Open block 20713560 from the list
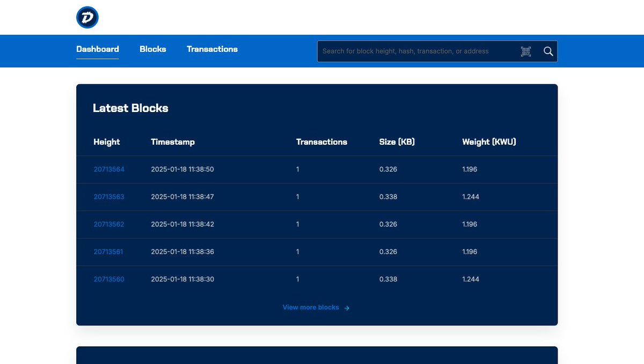 [x=109, y=279]
